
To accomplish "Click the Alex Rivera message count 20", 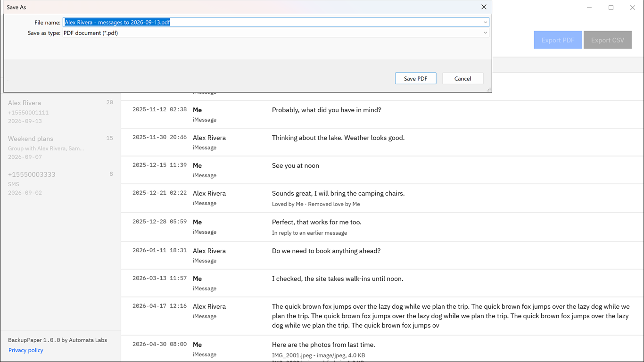I will [x=109, y=102].
